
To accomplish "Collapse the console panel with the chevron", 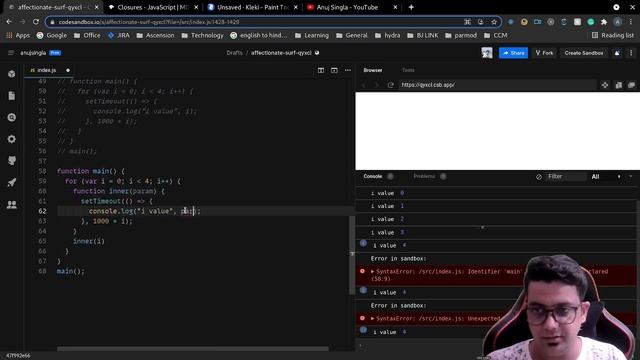I will tap(631, 176).
